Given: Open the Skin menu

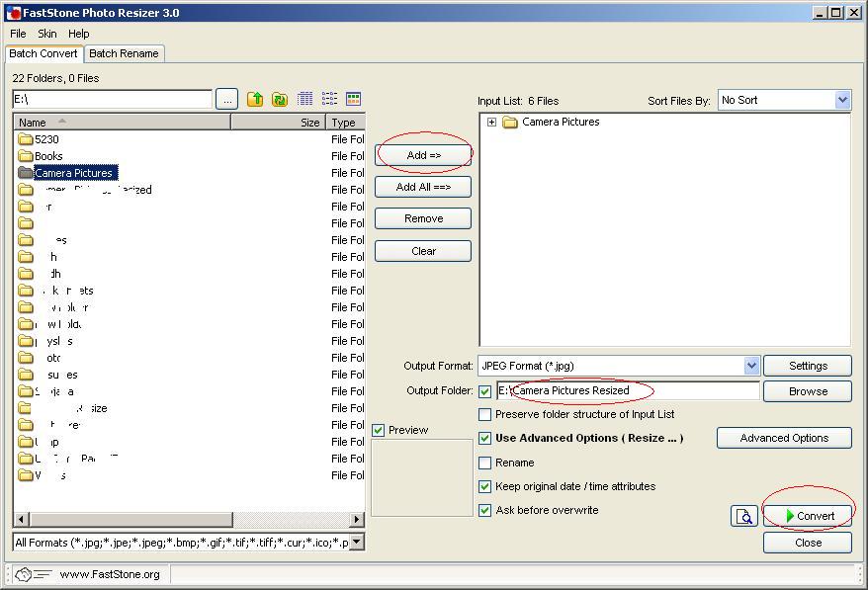Looking at the screenshot, I should (47, 34).
